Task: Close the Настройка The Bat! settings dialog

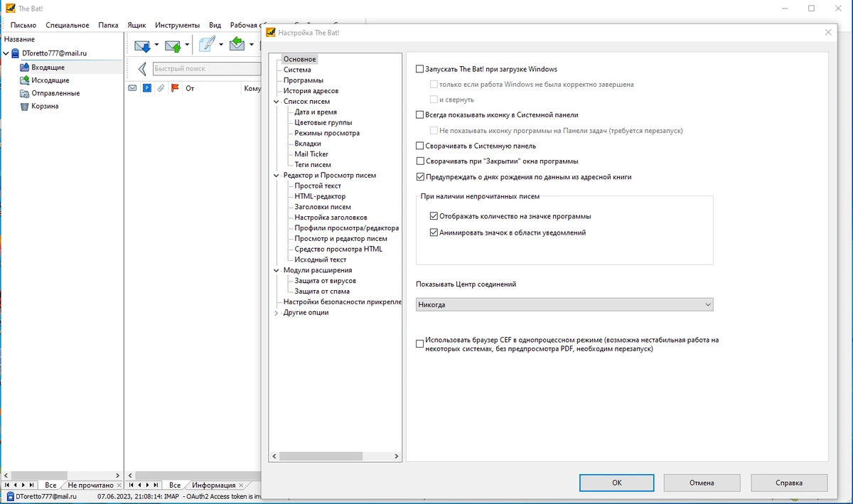Action: click(x=828, y=32)
